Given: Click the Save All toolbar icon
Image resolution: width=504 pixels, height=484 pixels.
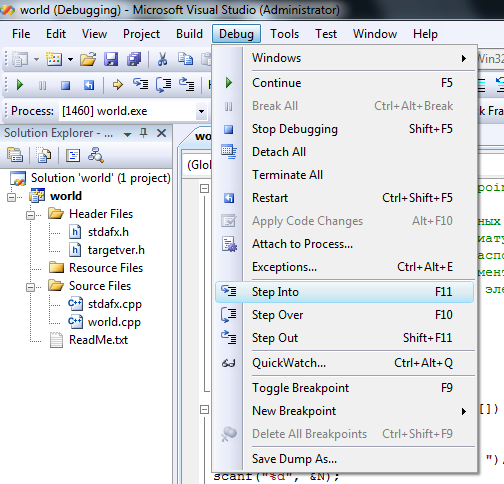Looking at the screenshot, I should (134, 59).
